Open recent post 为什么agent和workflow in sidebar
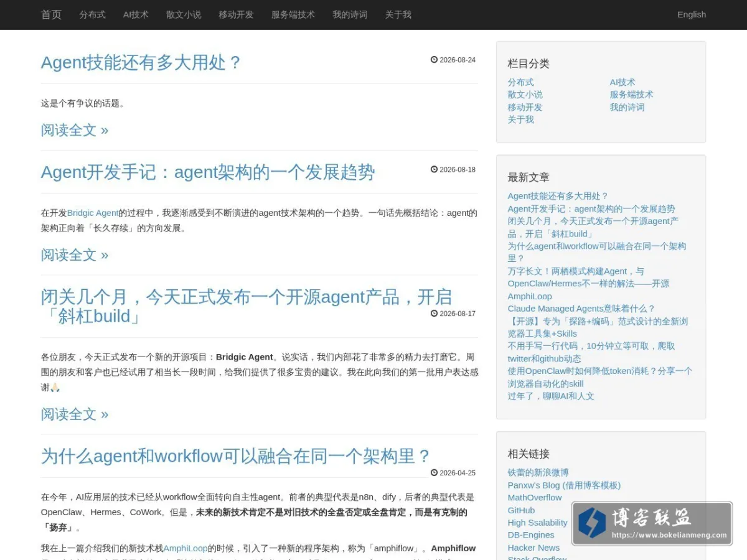The image size is (747, 560). coord(597,252)
